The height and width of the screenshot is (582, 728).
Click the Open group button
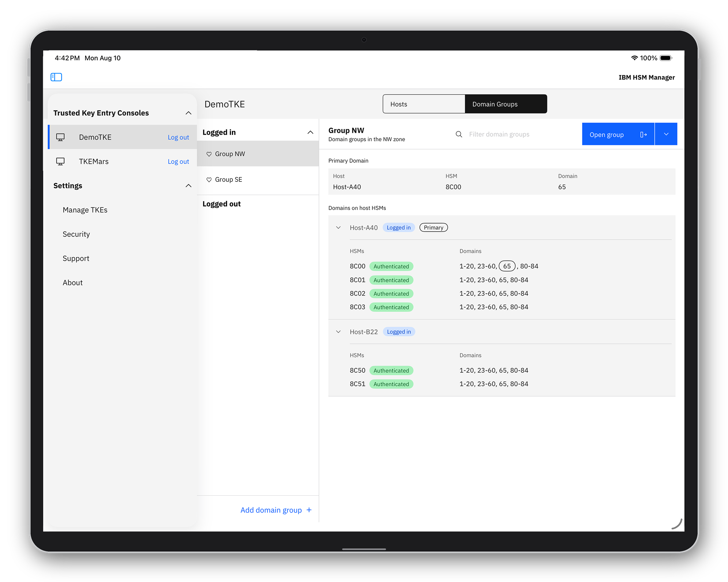(618, 134)
